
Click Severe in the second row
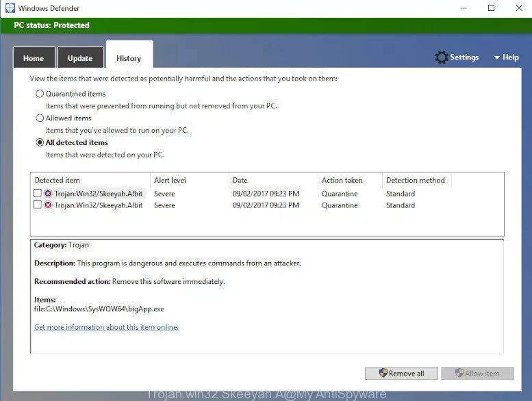click(x=164, y=205)
